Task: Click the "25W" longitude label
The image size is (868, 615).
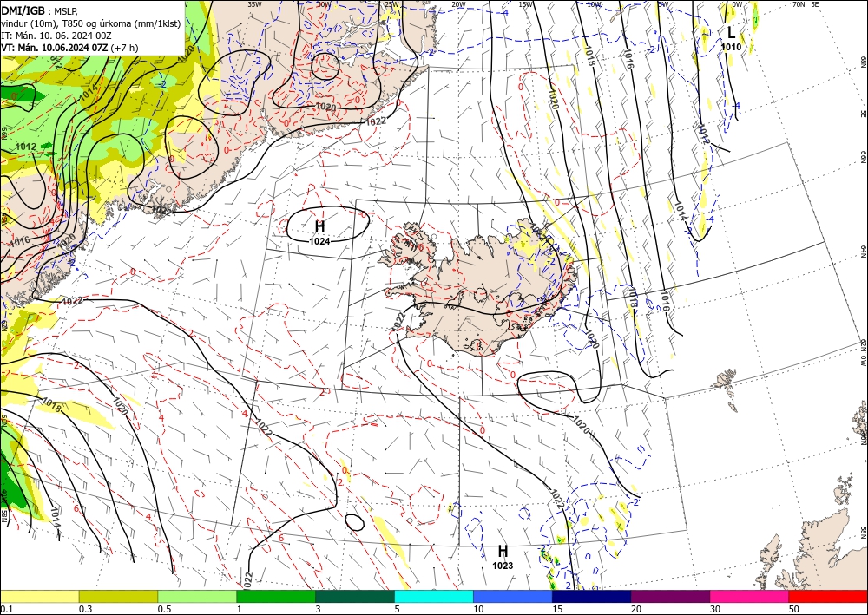Action: (x=391, y=4)
